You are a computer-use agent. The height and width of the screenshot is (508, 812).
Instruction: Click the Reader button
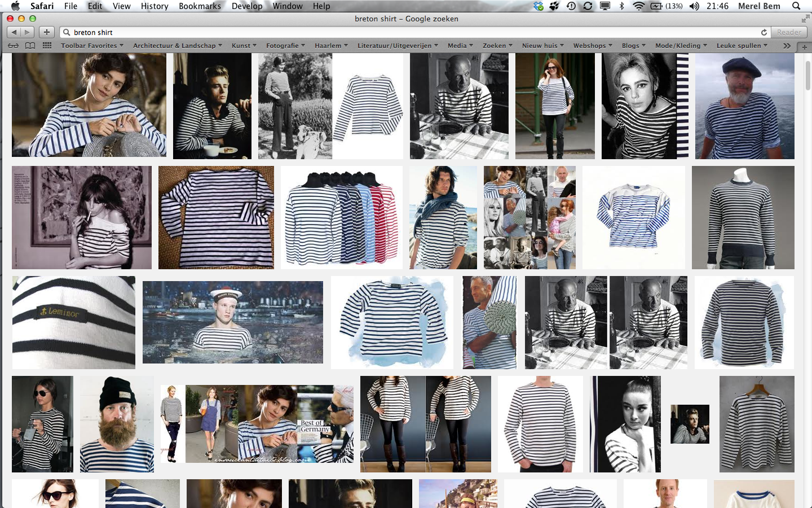click(x=789, y=32)
